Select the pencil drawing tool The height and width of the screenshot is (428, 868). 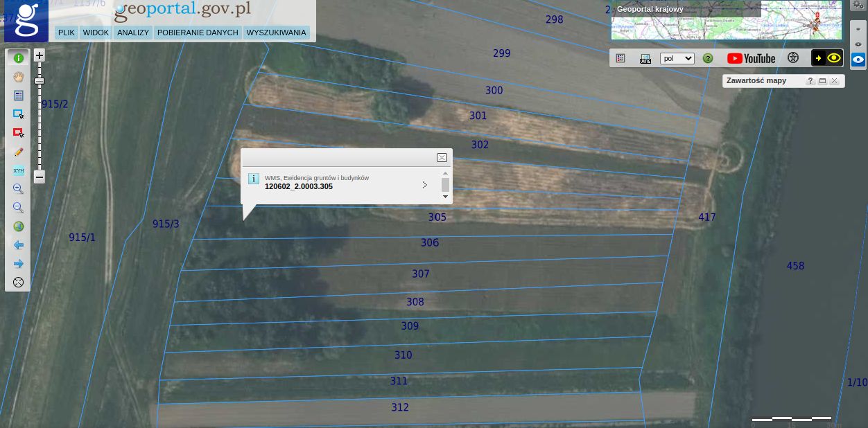pos(18,152)
